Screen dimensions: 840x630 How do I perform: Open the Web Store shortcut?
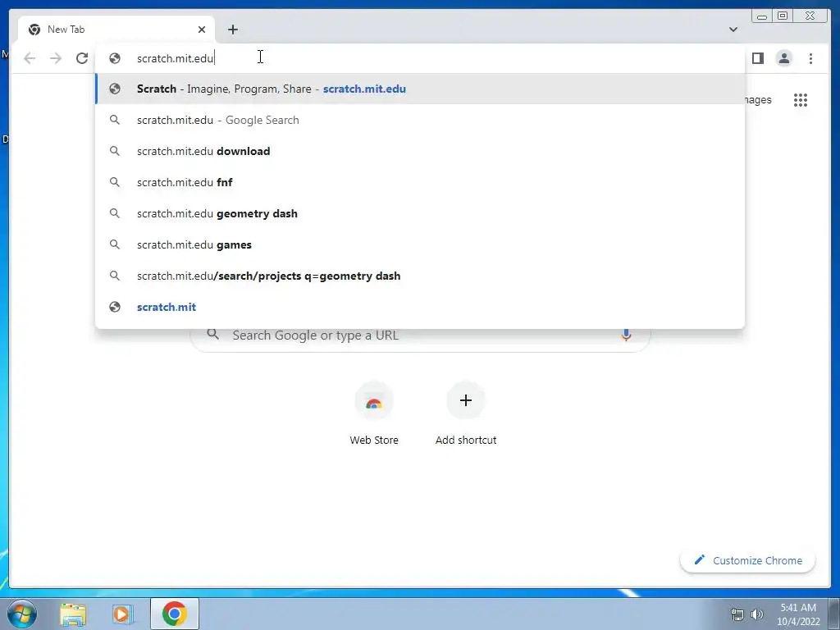[374, 414]
